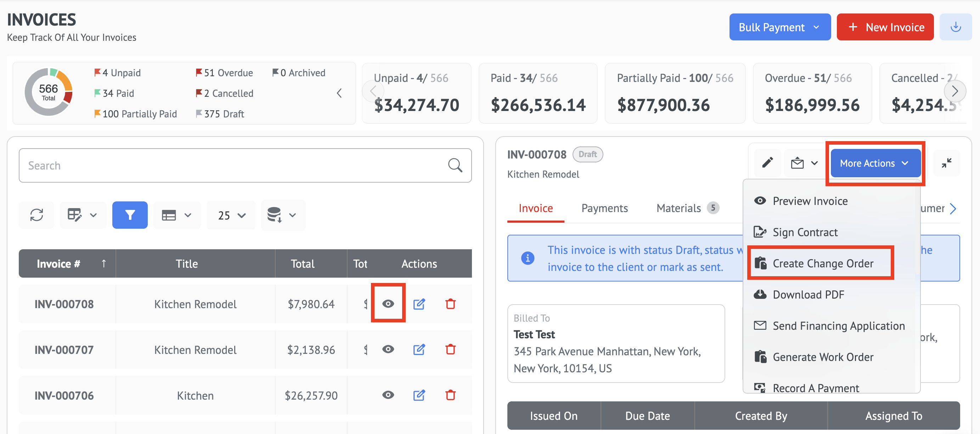Collapse the invoice detail panel
The image size is (980, 434).
coord(947,163)
